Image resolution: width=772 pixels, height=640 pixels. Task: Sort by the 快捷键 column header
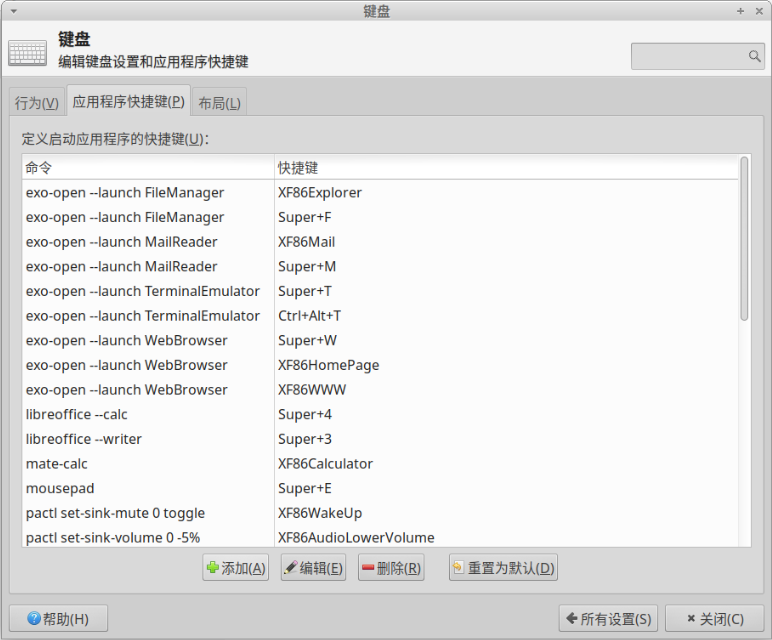(506, 168)
